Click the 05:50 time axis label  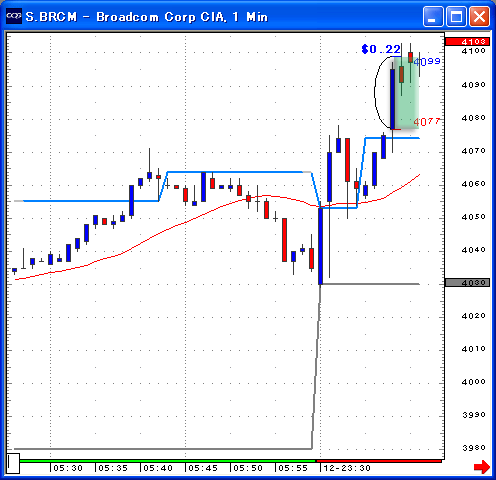click(248, 468)
